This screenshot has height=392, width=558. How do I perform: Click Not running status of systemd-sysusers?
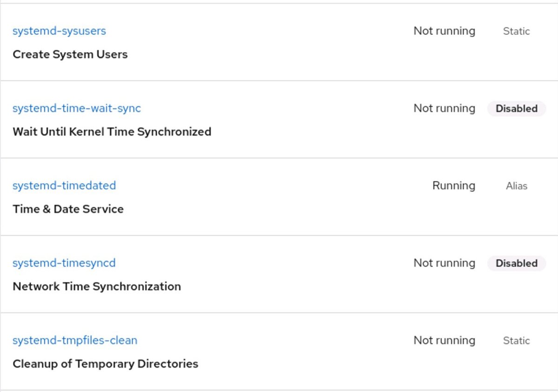click(x=444, y=31)
